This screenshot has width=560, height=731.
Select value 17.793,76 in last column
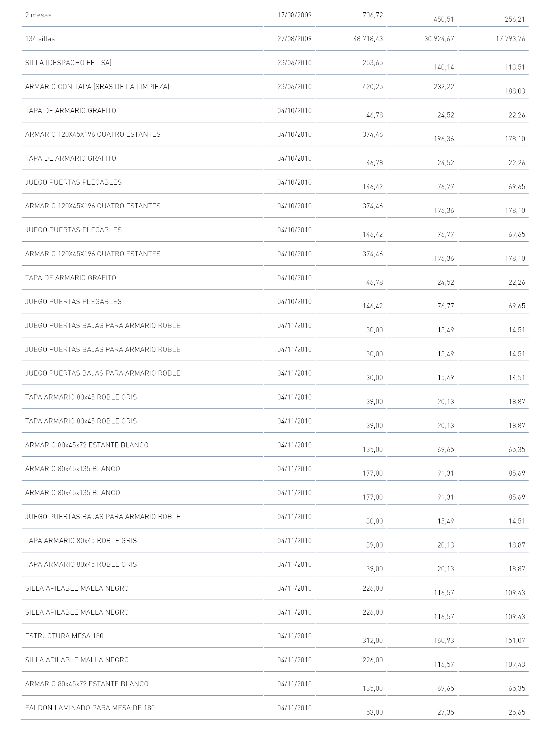[510, 39]
